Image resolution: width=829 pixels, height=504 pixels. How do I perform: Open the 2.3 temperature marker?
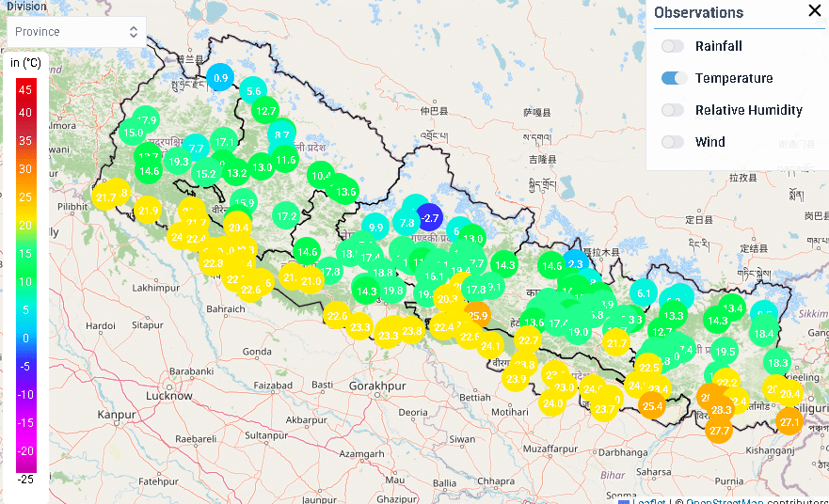(575, 263)
